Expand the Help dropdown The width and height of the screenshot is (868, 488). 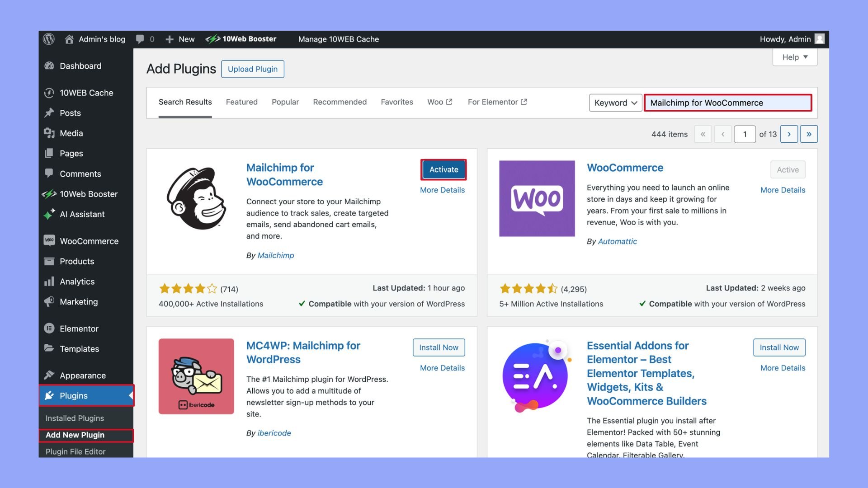point(795,57)
